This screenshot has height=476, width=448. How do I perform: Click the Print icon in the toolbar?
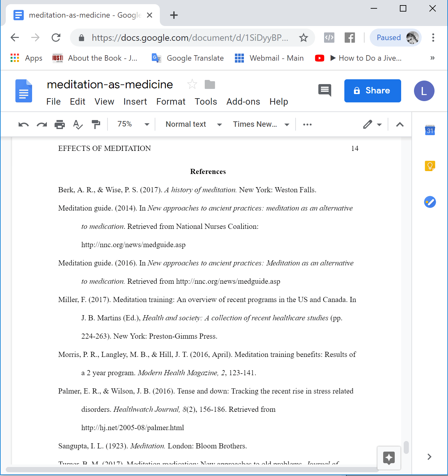59,124
